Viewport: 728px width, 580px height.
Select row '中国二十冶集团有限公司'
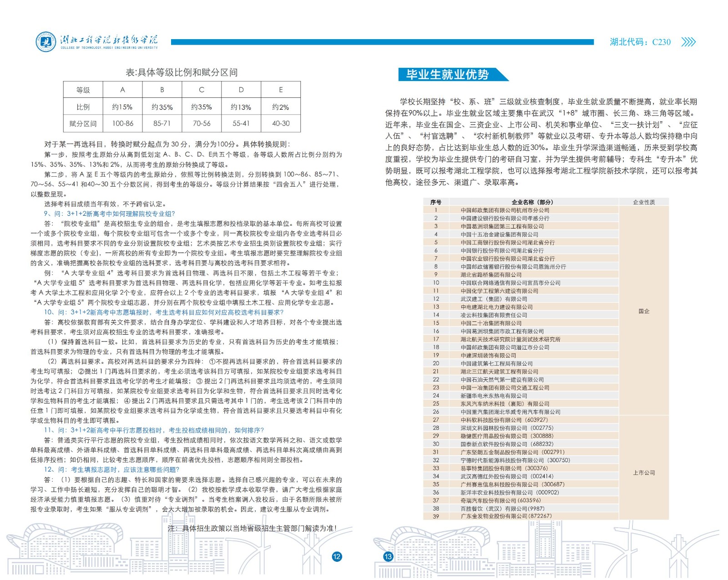click(x=521, y=323)
